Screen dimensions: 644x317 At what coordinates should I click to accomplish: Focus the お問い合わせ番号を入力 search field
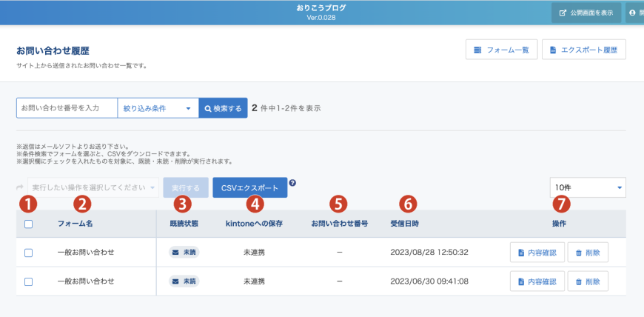pyautogui.click(x=67, y=109)
